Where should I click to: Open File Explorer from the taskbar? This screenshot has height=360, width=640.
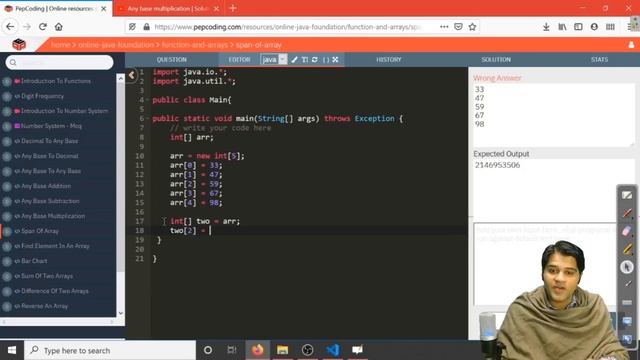tap(282, 350)
